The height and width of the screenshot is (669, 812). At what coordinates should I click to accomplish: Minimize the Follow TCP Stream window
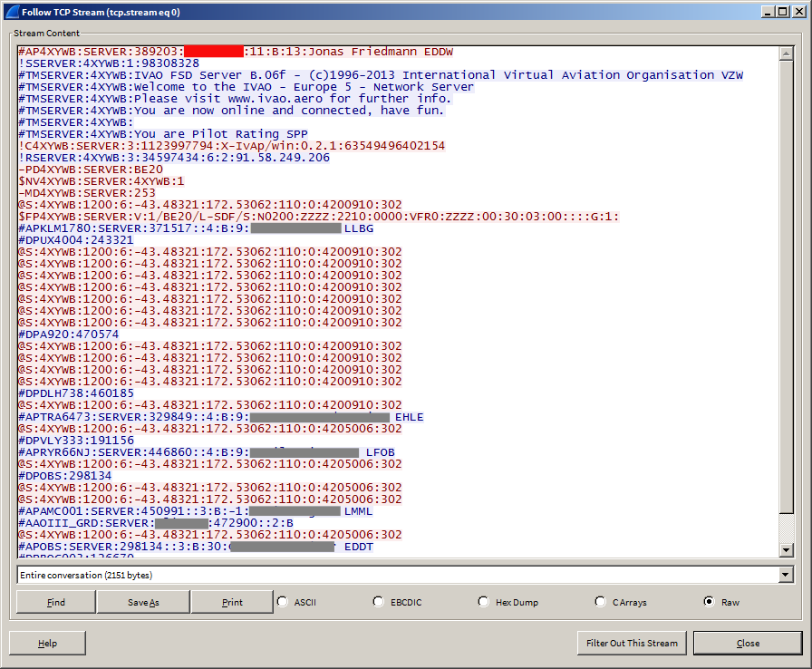(767, 11)
